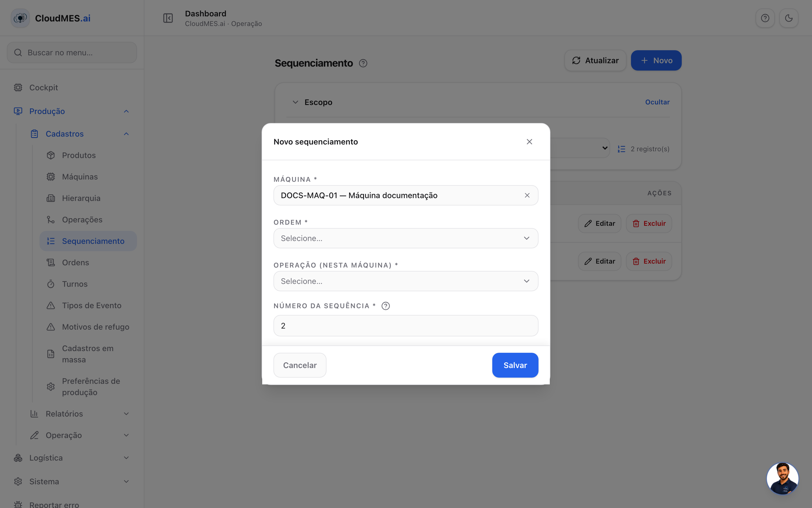The image size is (812, 508).
Task: Open help beside Sequenciamento title
Action: point(363,63)
